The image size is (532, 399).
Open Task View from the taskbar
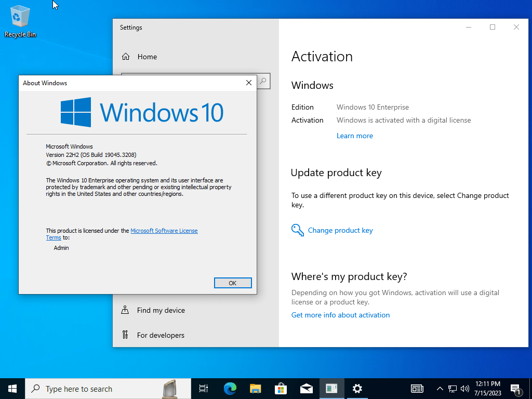pyautogui.click(x=204, y=389)
